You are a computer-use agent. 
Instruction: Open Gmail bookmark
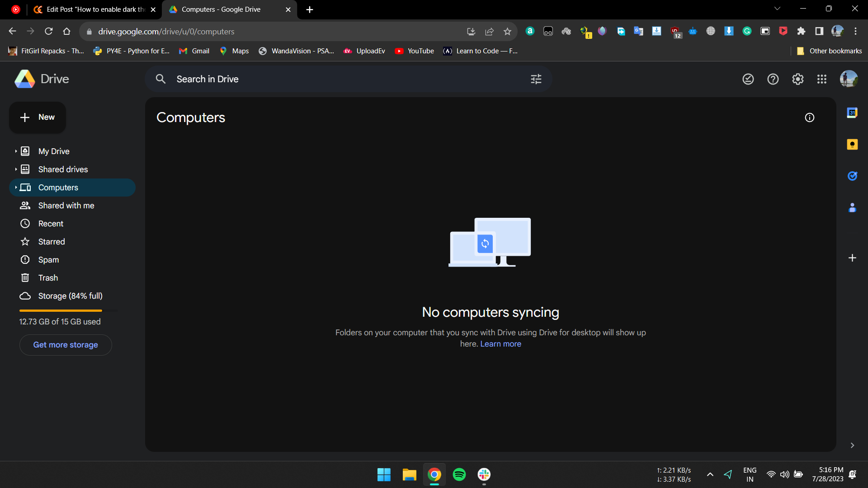click(x=194, y=51)
